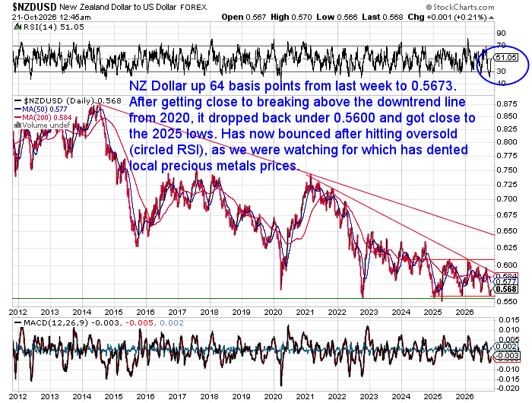Click the red line swatch before MA(200)
The image size is (532, 403).
pyautogui.click(x=17, y=117)
